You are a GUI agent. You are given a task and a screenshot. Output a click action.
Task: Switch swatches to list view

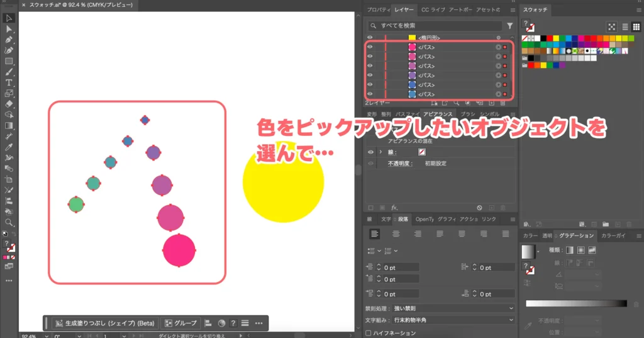tap(625, 26)
